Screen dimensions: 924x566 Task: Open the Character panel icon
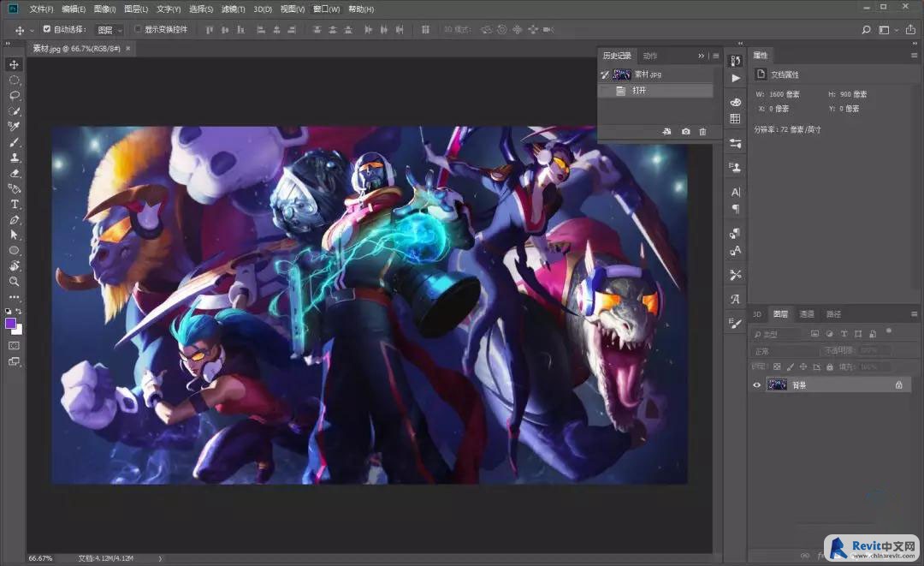(735, 192)
